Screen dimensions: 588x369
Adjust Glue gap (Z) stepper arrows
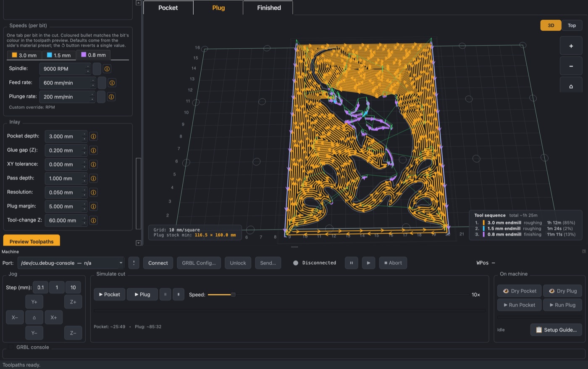pos(84,150)
